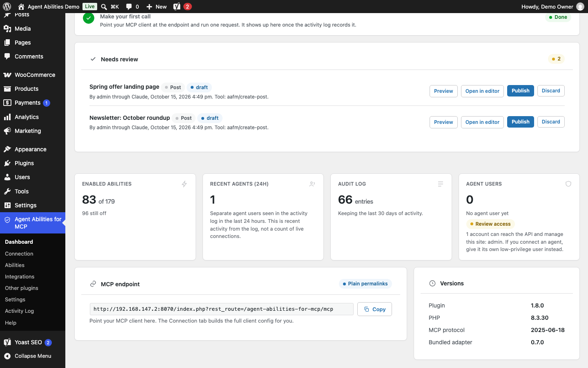Click the Collapse Menu arrow icon
Viewport: 588px width, 368px height.
click(x=7, y=356)
